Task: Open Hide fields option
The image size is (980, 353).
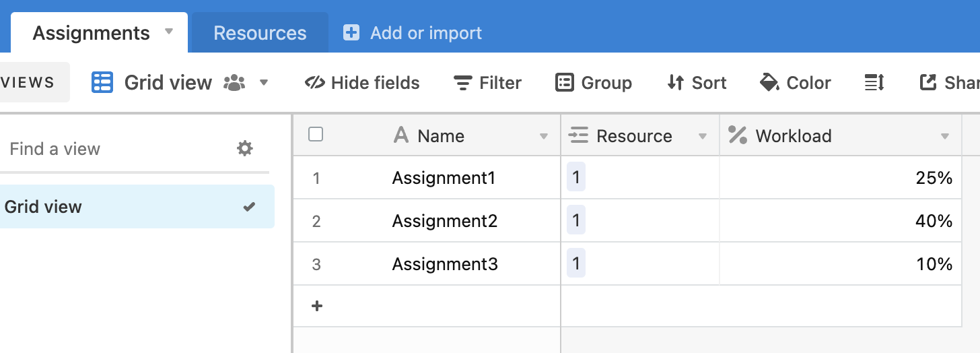Action: (362, 83)
